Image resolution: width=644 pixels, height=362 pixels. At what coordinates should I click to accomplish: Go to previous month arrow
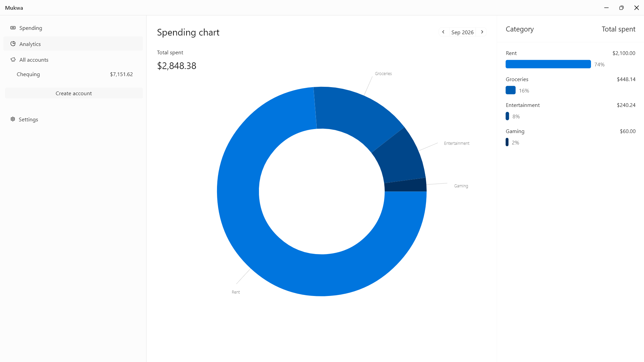(443, 32)
